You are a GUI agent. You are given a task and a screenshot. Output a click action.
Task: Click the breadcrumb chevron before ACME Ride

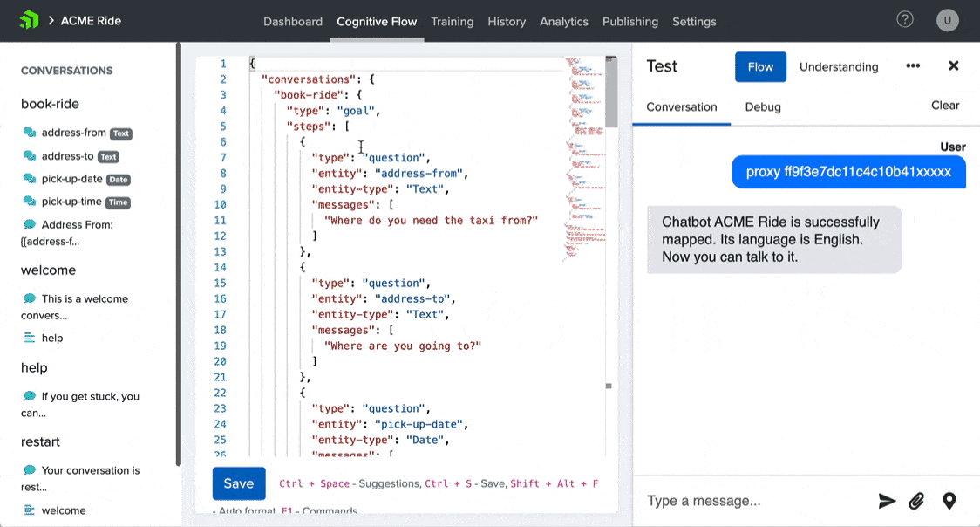tap(51, 21)
